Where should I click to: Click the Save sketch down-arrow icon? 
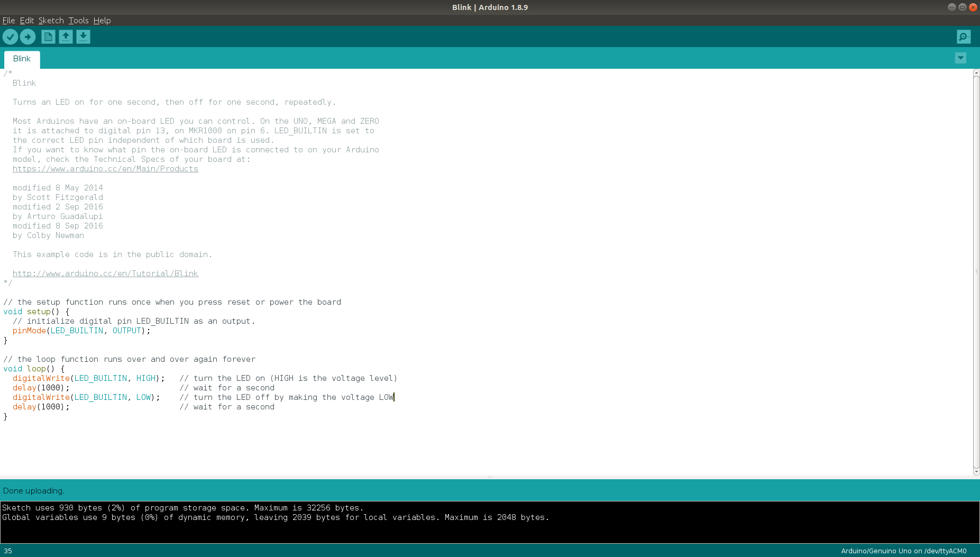[x=83, y=37]
